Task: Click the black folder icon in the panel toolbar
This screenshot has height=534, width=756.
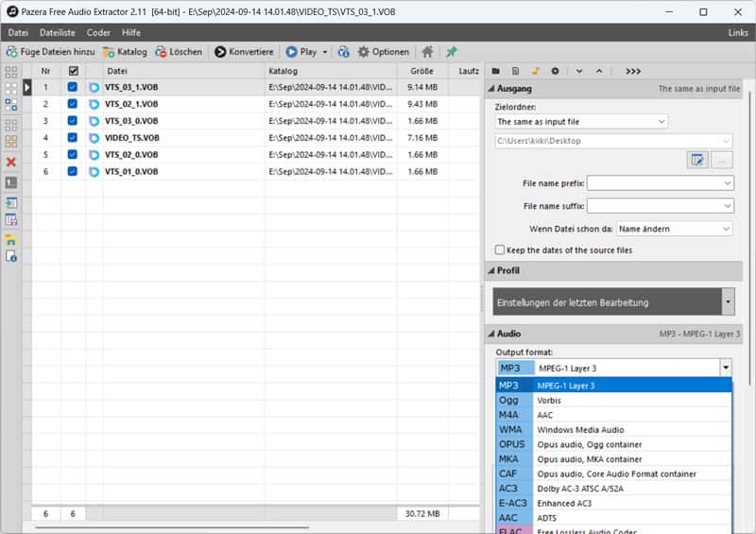Action: (x=495, y=71)
